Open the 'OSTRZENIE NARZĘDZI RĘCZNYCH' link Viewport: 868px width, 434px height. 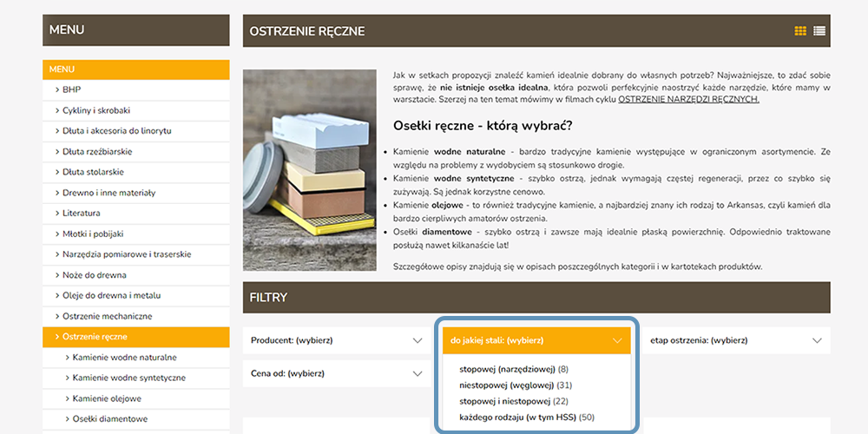(688, 100)
